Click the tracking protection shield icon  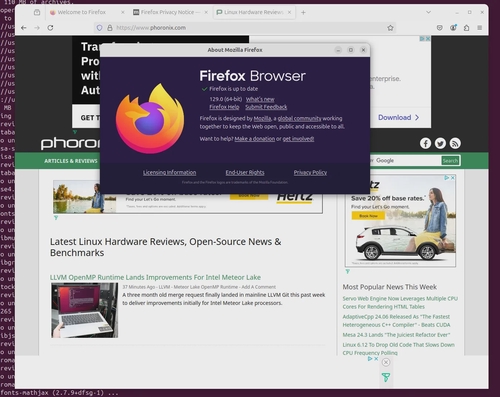click(99, 28)
